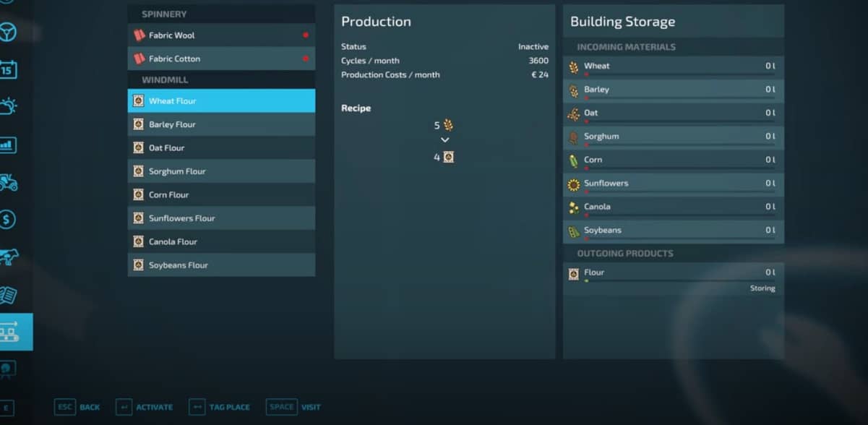The image size is (868, 425).
Task: Select Fabric Cotton production
Action: (220, 59)
